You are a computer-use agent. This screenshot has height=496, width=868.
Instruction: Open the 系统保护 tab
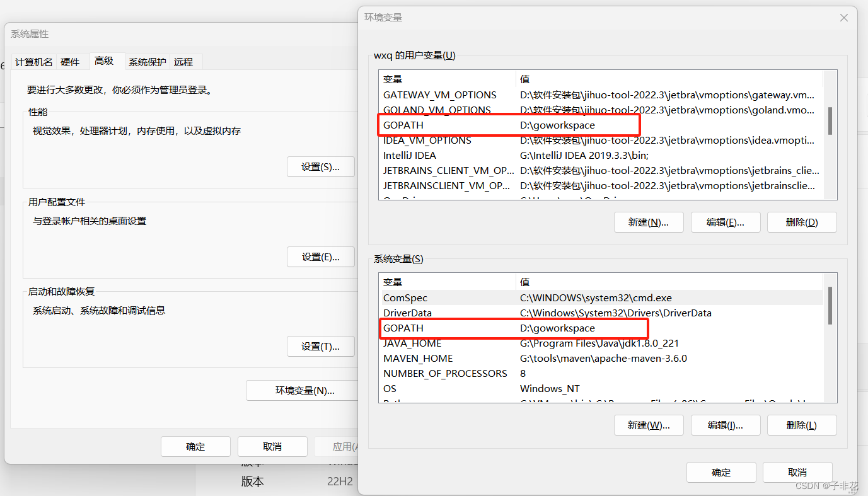148,62
